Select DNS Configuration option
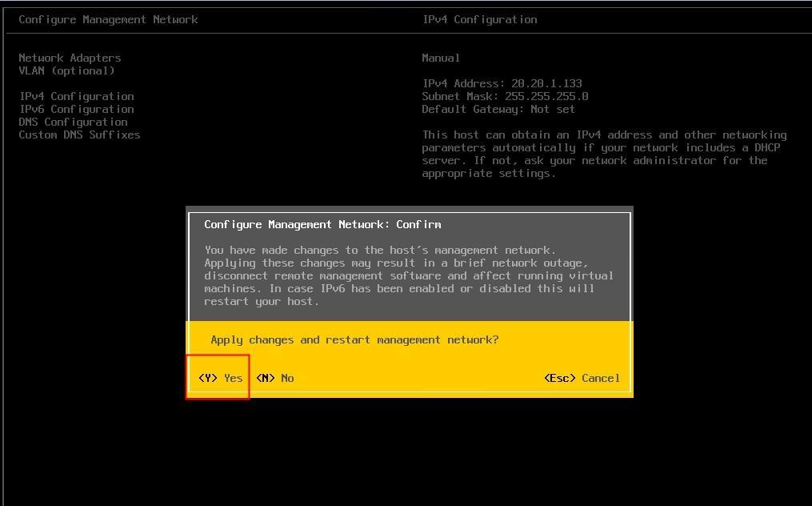The width and height of the screenshot is (812, 506). click(x=73, y=122)
